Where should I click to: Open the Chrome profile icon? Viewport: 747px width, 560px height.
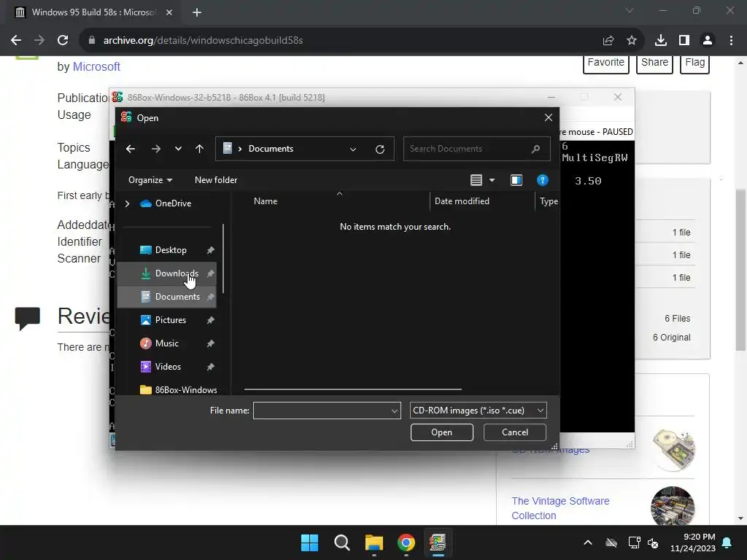(708, 41)
